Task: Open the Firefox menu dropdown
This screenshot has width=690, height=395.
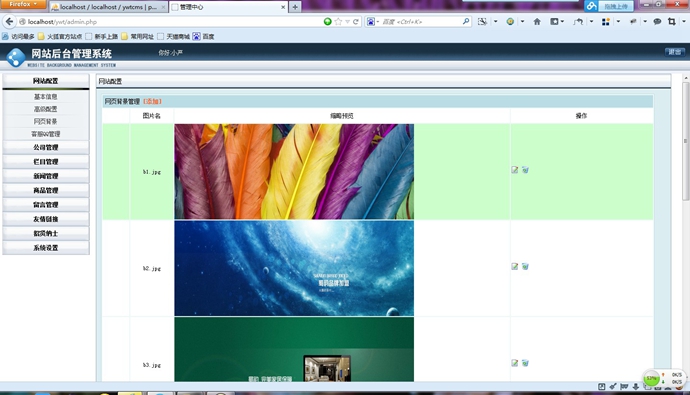Action: [x=23, y=4]
